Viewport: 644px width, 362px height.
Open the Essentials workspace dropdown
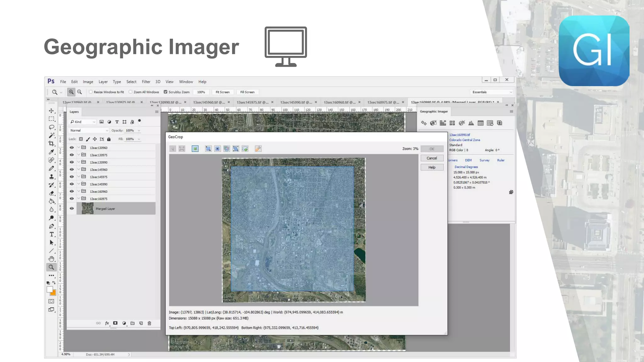(x=492, y=92)
